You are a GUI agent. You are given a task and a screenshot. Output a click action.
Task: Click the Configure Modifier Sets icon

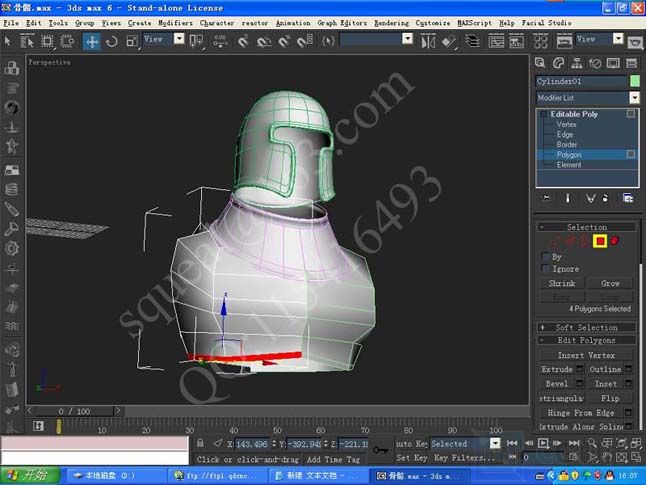[628, 198]
